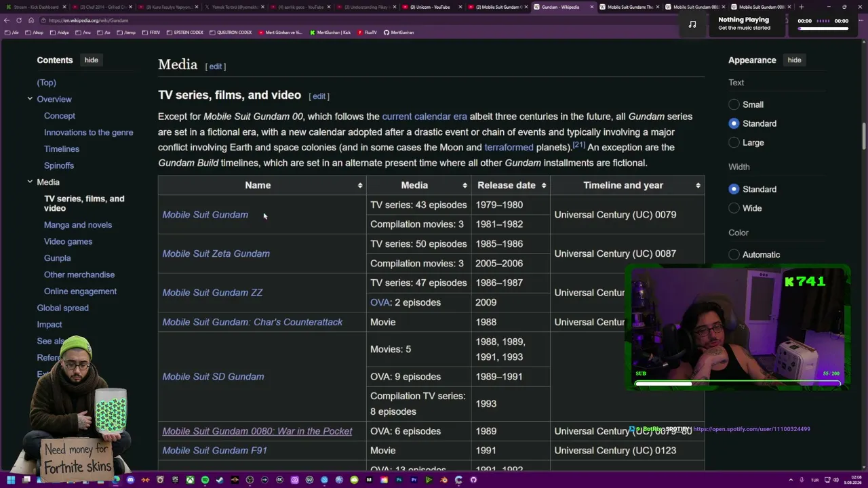The width and height of the screenshot is (868, 488).
Task: Select the Small text size option
Action: (x=734, y=104)
